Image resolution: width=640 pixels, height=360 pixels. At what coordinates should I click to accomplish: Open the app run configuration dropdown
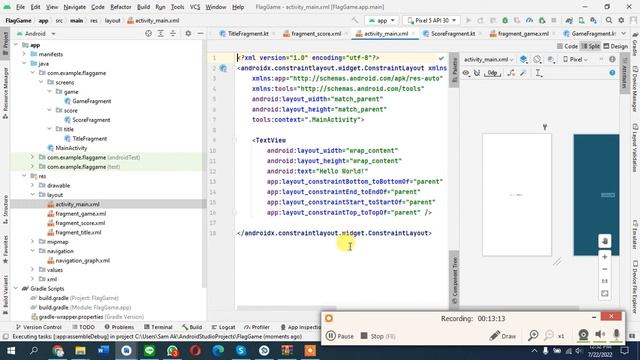point(382,20)
